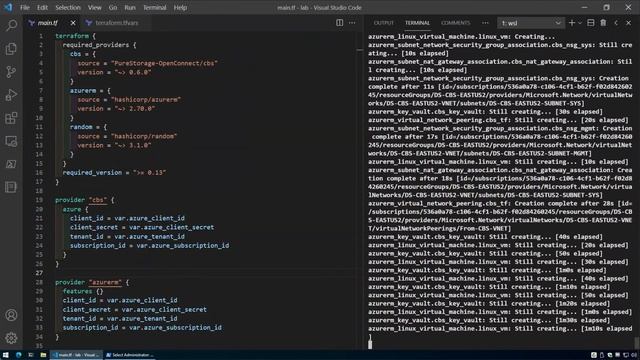Click the "hashicorp/random" source string
Viewport: 640px width, 360px height.
pyautogui.click(x=144, y=136)
